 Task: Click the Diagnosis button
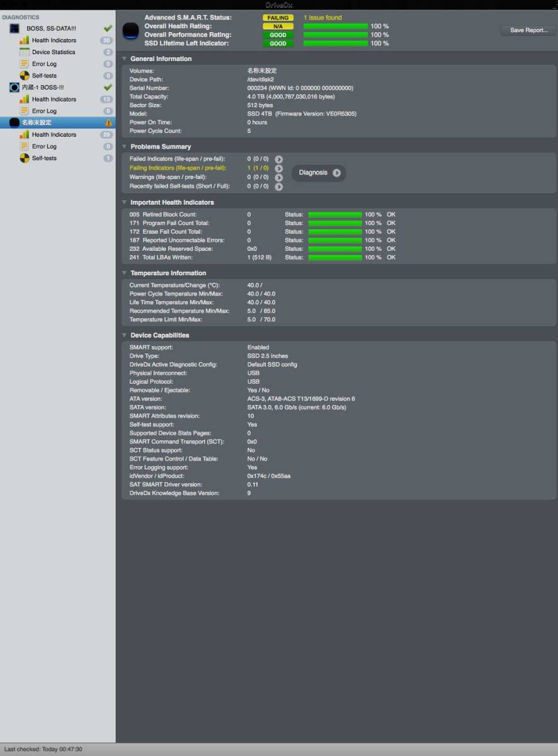[x=319, y=173]
